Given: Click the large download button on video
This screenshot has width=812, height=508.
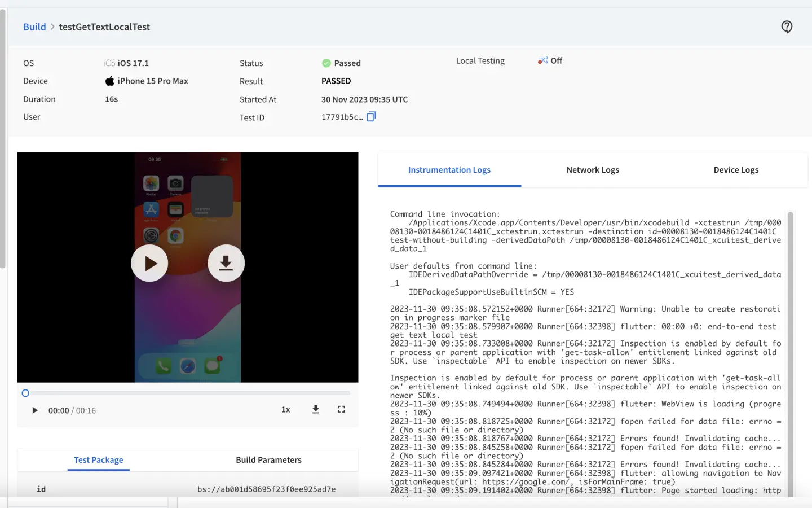Looking at the screenshot, I should pyautogui.click(x=226, y=263).
